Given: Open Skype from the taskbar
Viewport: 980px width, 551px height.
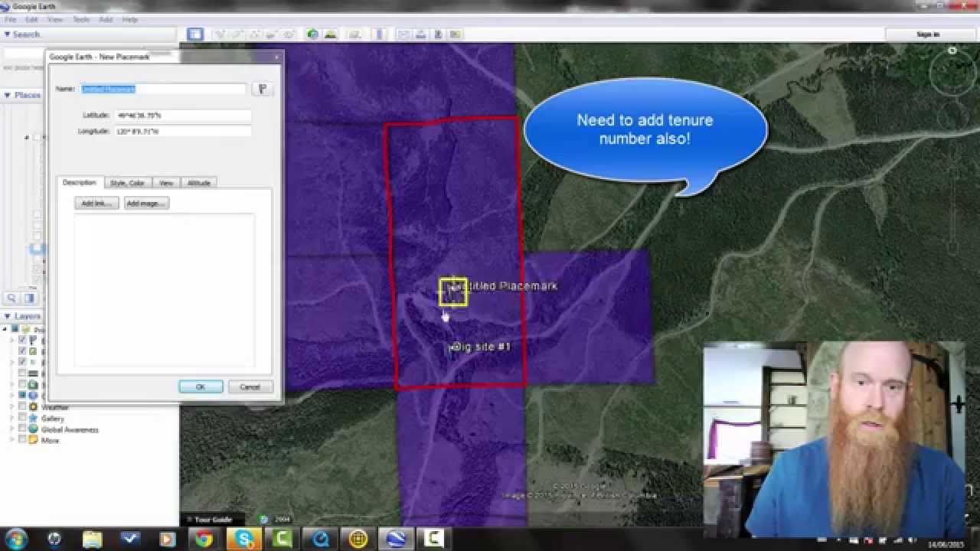Looking at the screenshot, I should coord(245,539).
